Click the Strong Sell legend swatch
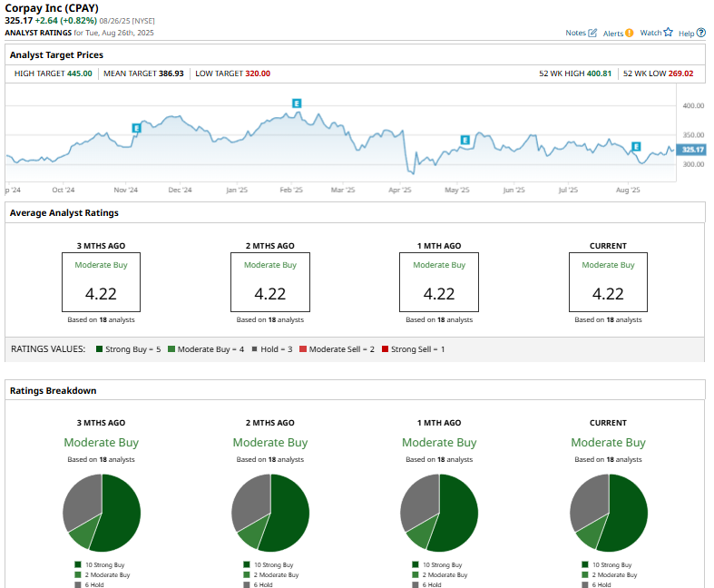The height and width of the screenshot is (588, 714). tap(386, 348)
